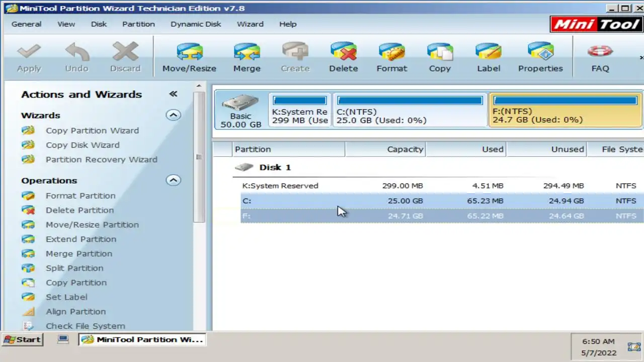Screen dimensions: 644x362
Task: Click Format Partition operation
Action: (x=80, y=196)
